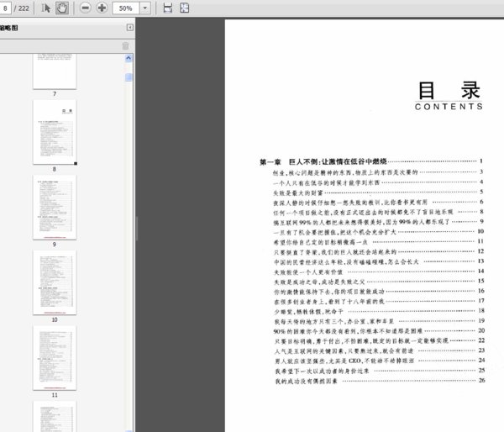Zoom in with the plus button
The height and width of the screenshot is (432, 504).
(x=102, y=8)
